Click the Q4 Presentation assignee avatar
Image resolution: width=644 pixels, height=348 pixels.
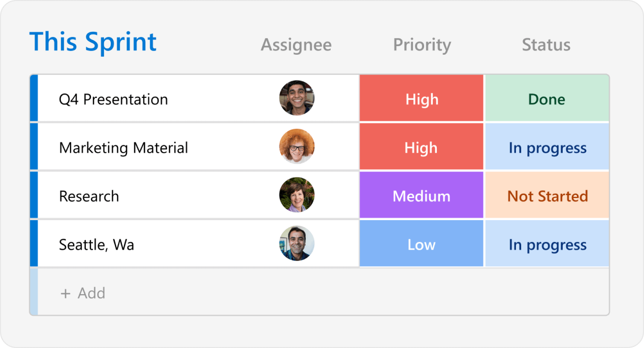[x=296, y=97]
